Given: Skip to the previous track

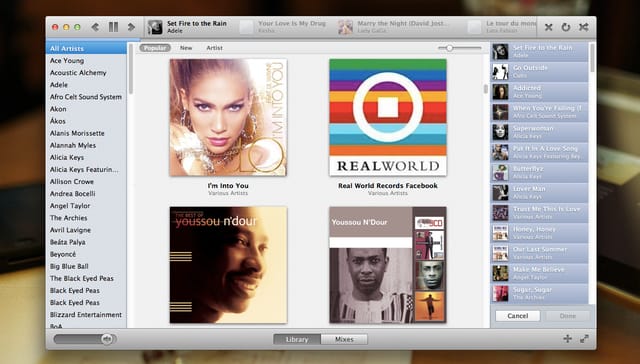Looking at the screenshot, I should pyautogui.click(x=95, y=27).
